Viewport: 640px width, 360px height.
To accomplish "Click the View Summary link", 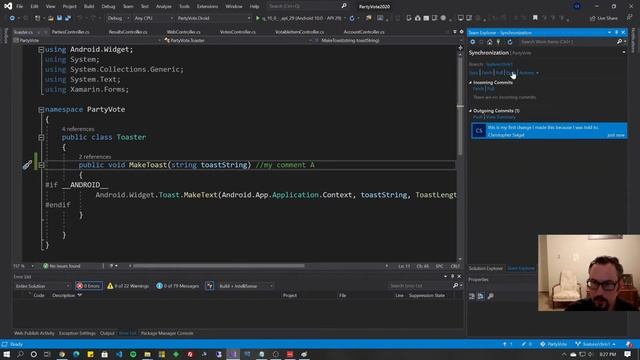I will click(x=501, y=117).
